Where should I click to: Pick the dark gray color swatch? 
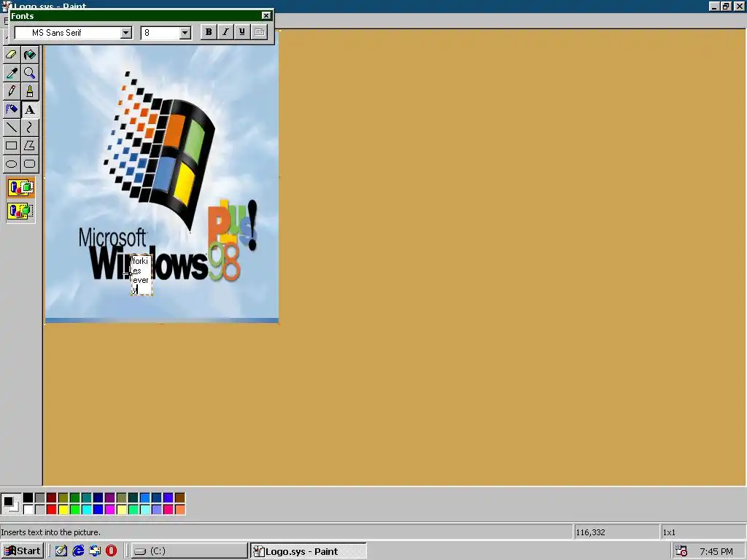(x=40, y=497)
